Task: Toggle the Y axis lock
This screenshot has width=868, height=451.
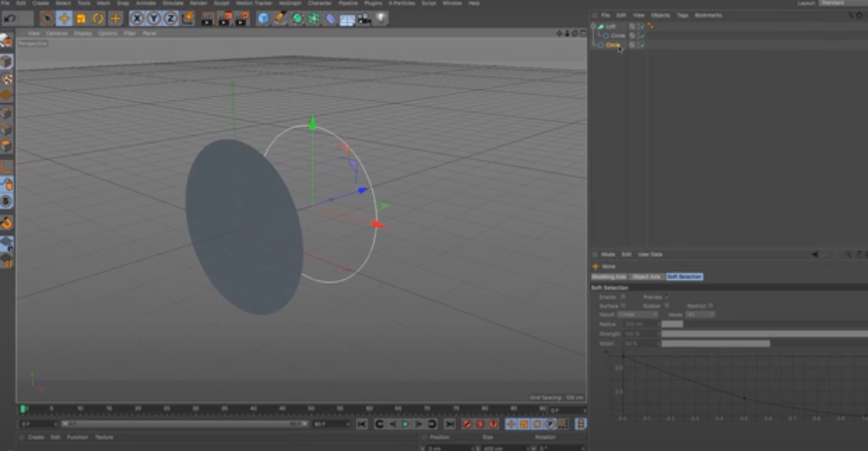Action: point(154,19)
